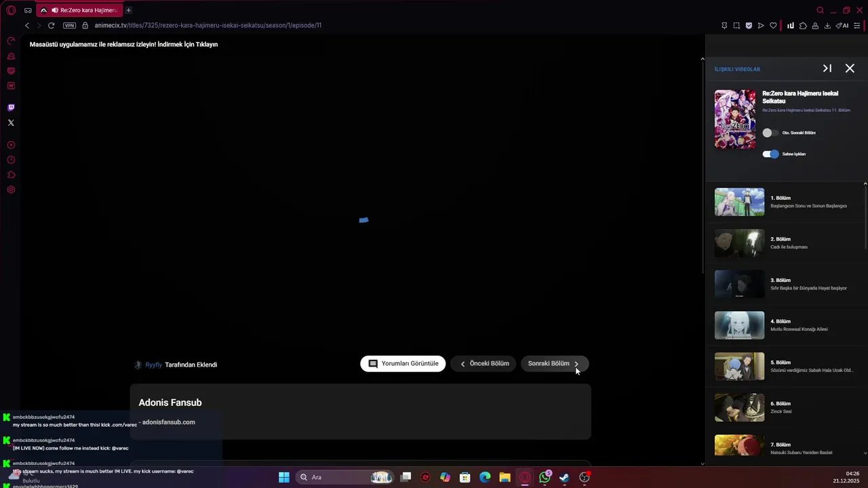Click the desktop app download banner text
This screenshot has height=488, width=868.
point(123,44)
